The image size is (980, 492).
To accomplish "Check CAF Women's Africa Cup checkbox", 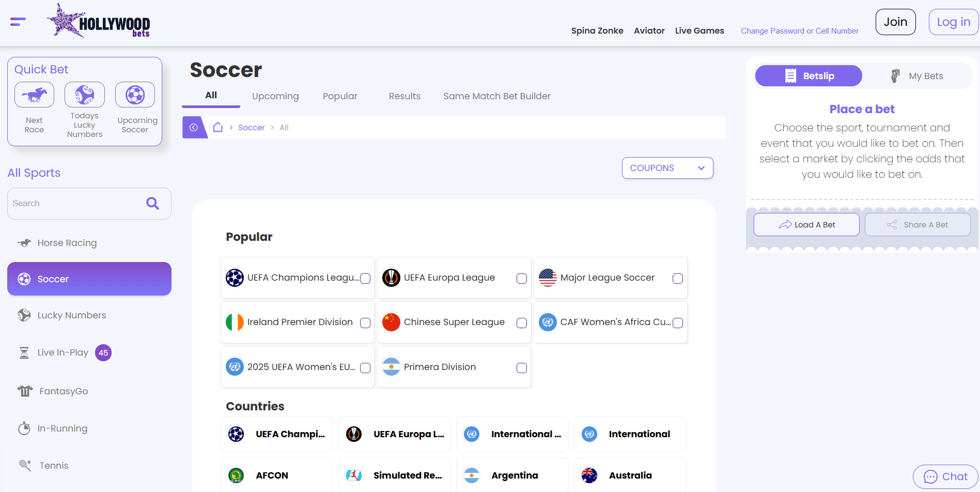I will click(x=678, y=323).
